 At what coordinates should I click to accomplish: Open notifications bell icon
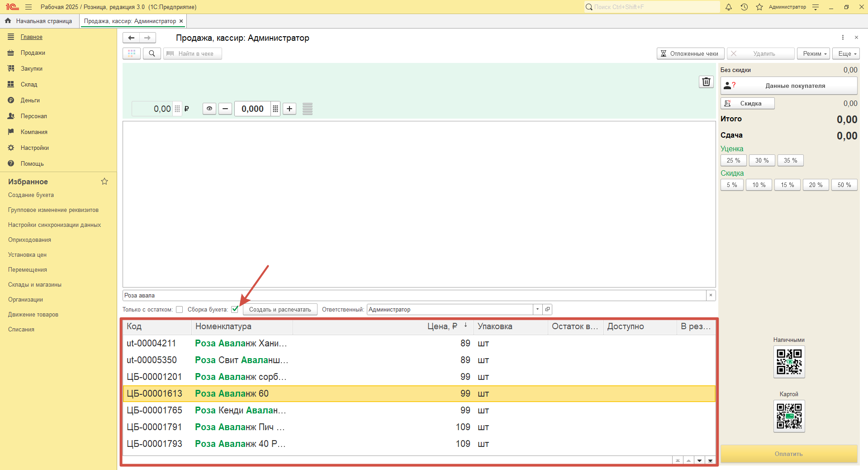coord(729,7)
